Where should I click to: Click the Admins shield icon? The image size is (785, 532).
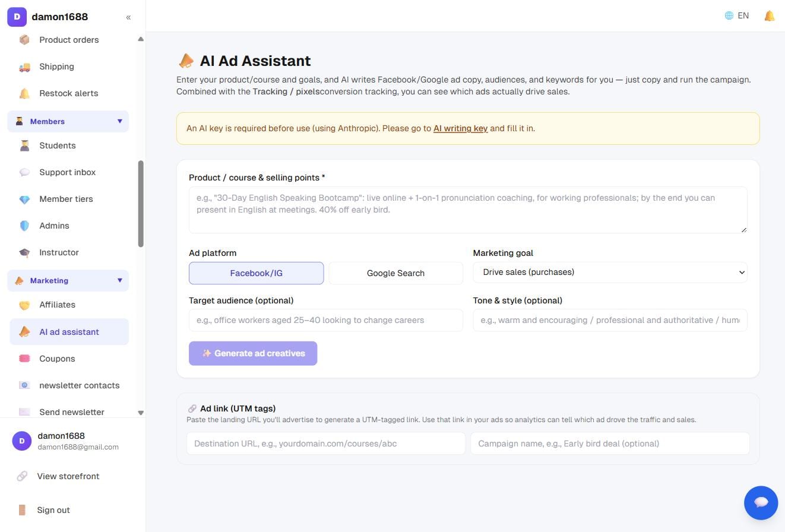point(24,226)
